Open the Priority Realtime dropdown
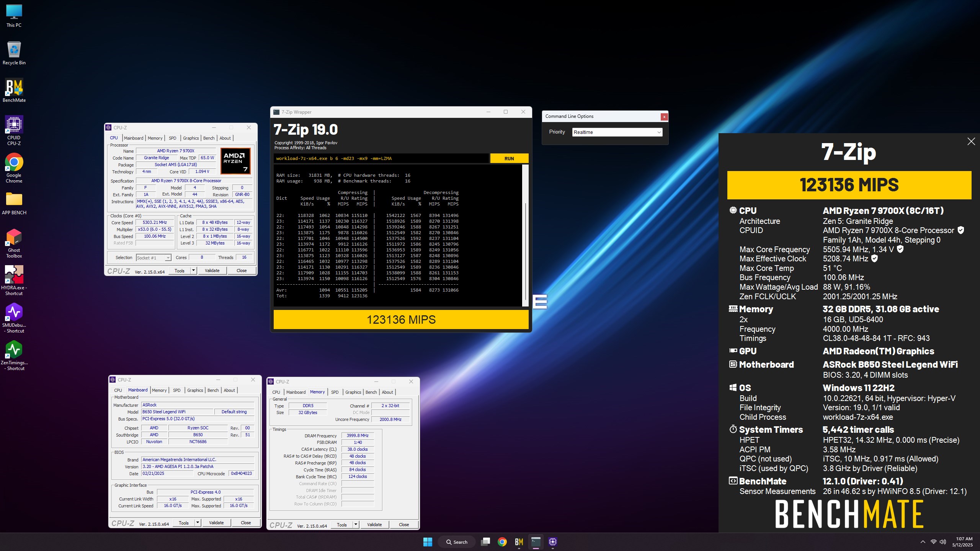 pyautogui.click(x=617, y=132)
